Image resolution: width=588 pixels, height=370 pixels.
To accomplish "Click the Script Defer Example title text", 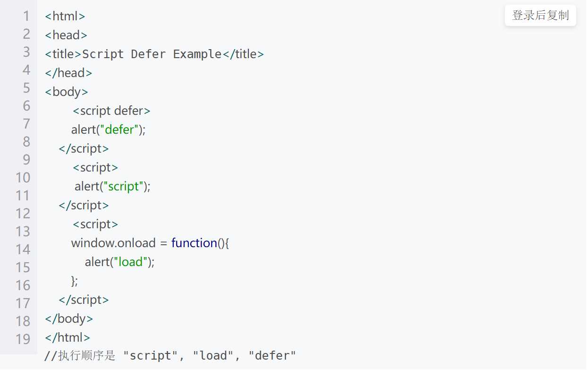I will click(x=152, y=54).
